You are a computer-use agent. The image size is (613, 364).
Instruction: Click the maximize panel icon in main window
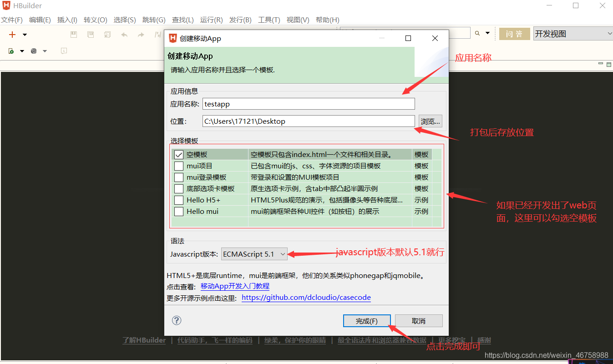(x=608, y=65)
